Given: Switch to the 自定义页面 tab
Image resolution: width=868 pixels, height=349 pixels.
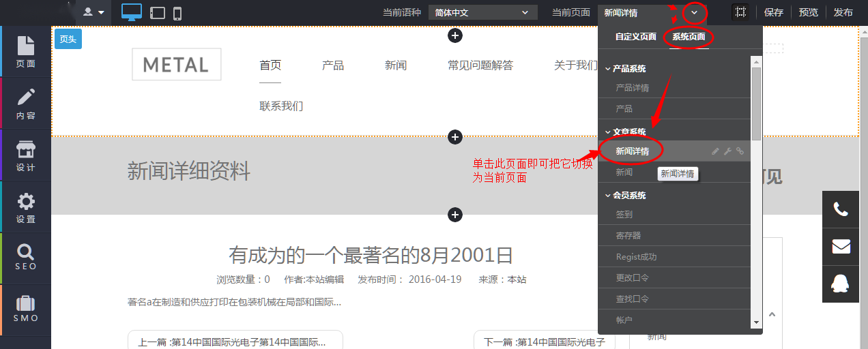Looking at the screenshot, I should [x=635, y=37].
